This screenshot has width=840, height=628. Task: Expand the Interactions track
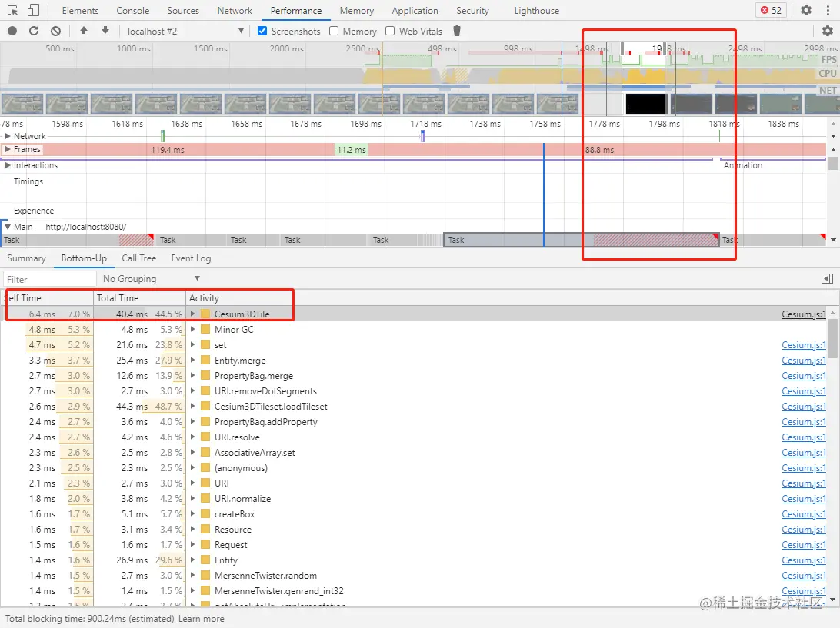pyautogui.click(x=8, y=165)
